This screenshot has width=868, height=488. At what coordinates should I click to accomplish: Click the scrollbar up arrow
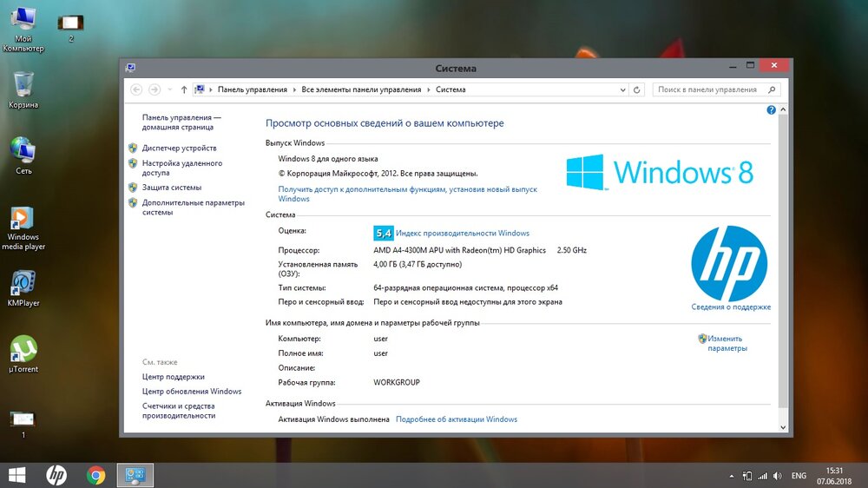point(783,109)
